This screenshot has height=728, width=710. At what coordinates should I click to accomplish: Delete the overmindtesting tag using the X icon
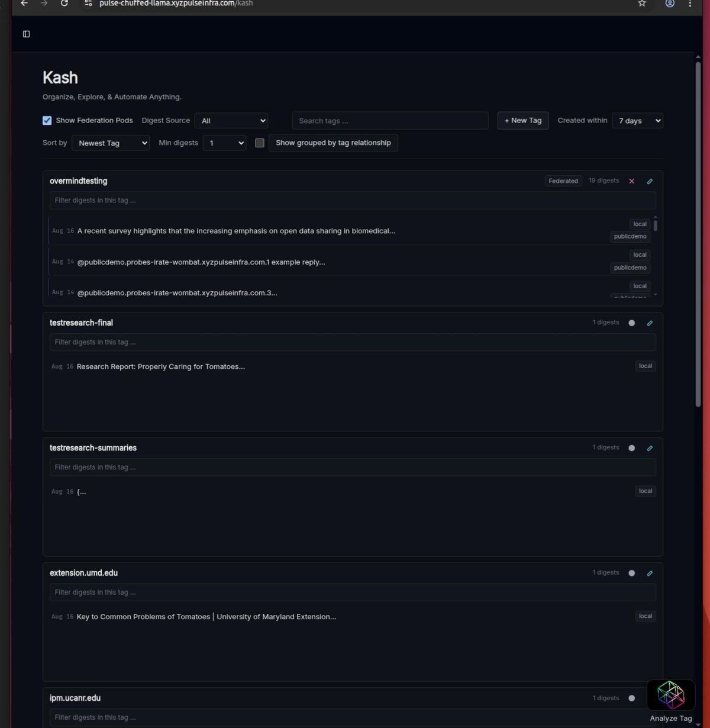631,181
